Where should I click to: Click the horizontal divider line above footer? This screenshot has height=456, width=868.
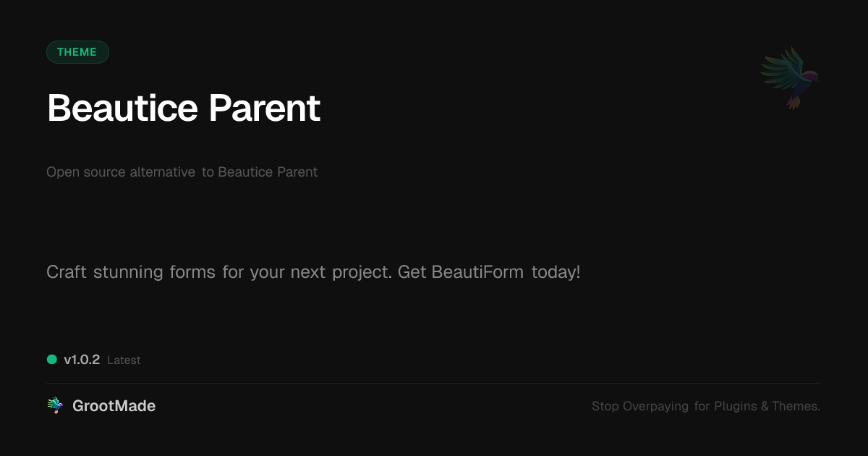(x=434, y=383)
